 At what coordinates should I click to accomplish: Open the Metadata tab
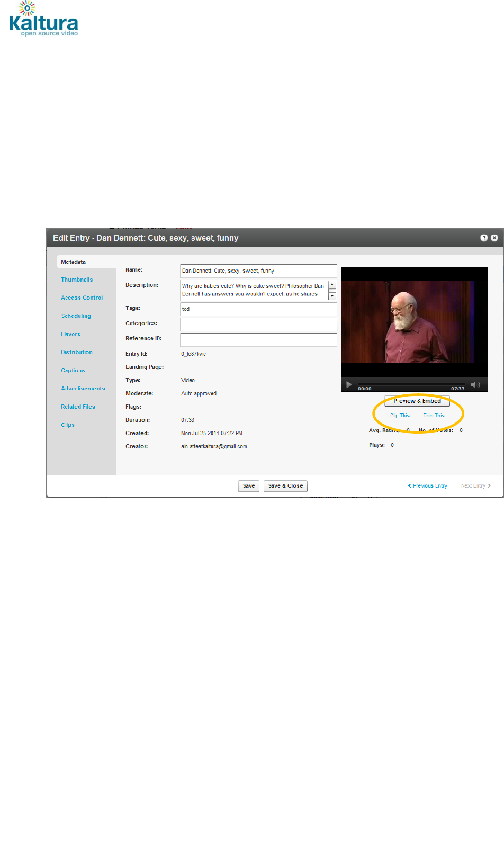[73, 262]
